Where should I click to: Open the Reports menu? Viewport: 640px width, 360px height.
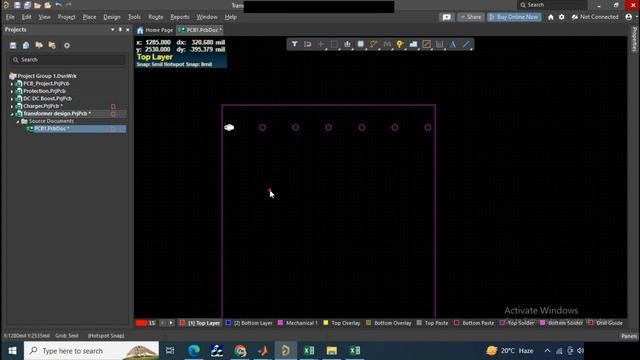(x=180, y=17)
